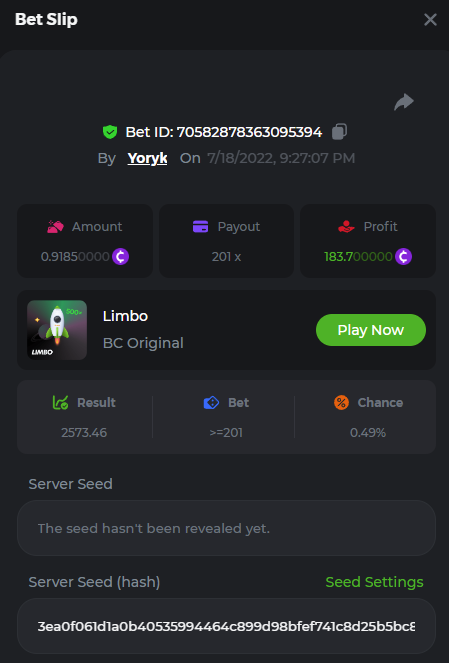Click the blue Bet tag icon
The height and width of the screenshot is (663, 449).
211,403
